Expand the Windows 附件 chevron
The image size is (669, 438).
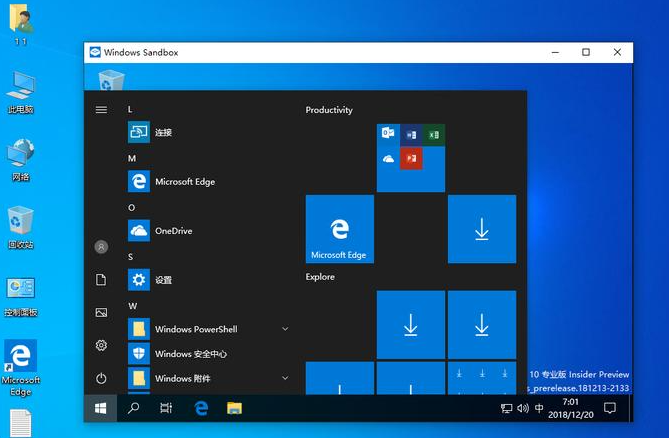point(285,378)
